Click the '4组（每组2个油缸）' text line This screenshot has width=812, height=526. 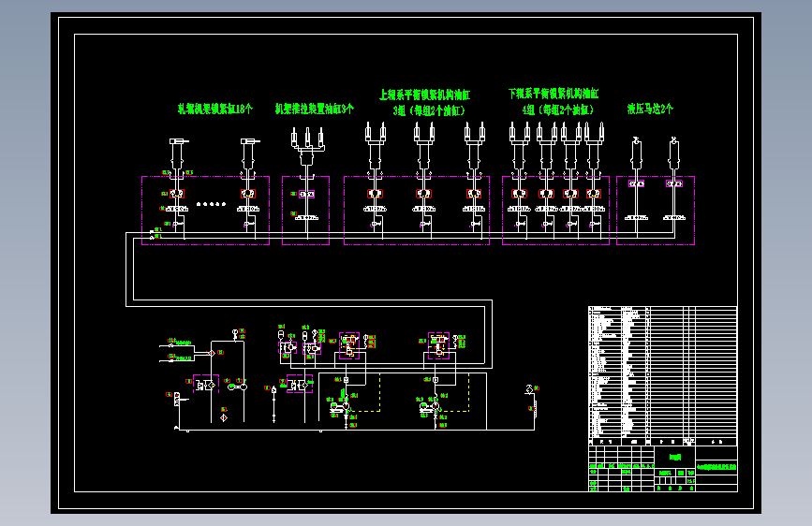(x=558, y=110)
